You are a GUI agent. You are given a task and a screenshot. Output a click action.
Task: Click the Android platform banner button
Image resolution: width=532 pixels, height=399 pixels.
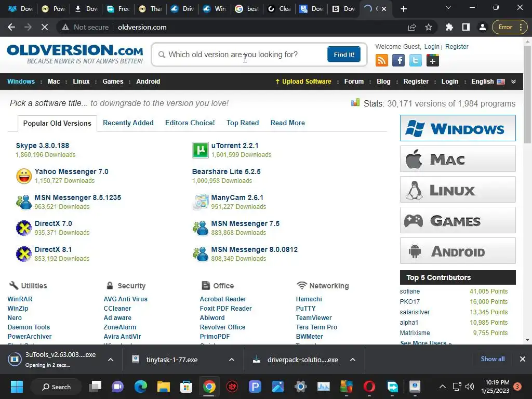tap(458, 251)
